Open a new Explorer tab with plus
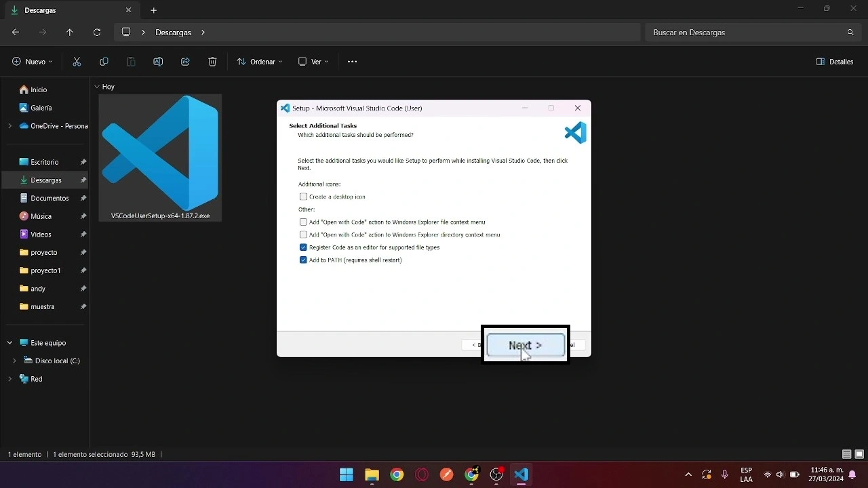 click(x=154, y=10)
